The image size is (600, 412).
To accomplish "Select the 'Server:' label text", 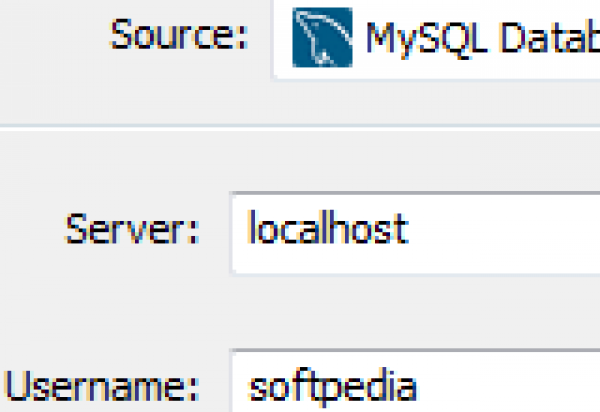I will pos(132,229).
